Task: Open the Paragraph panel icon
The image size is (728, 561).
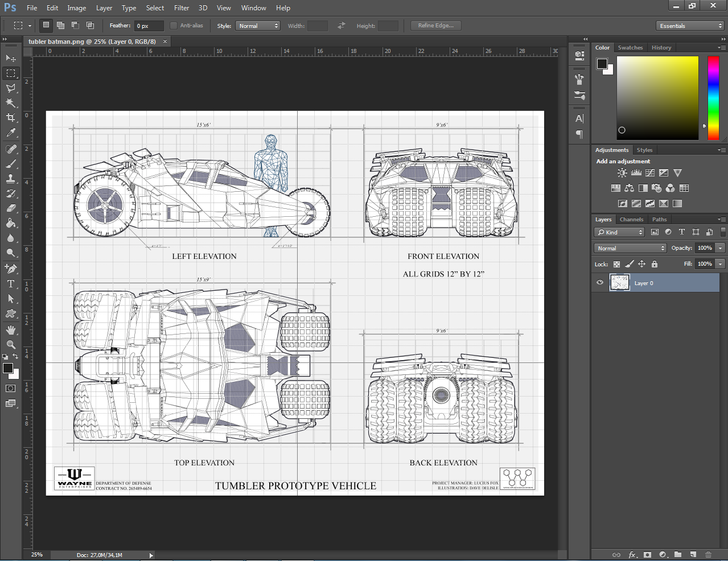Action: (x=579, y=134)
